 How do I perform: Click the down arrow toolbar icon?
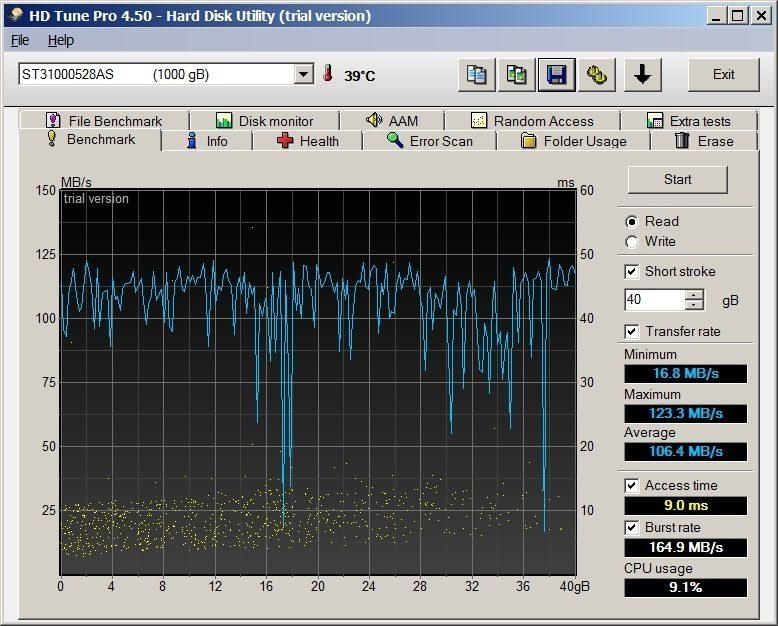643,75
